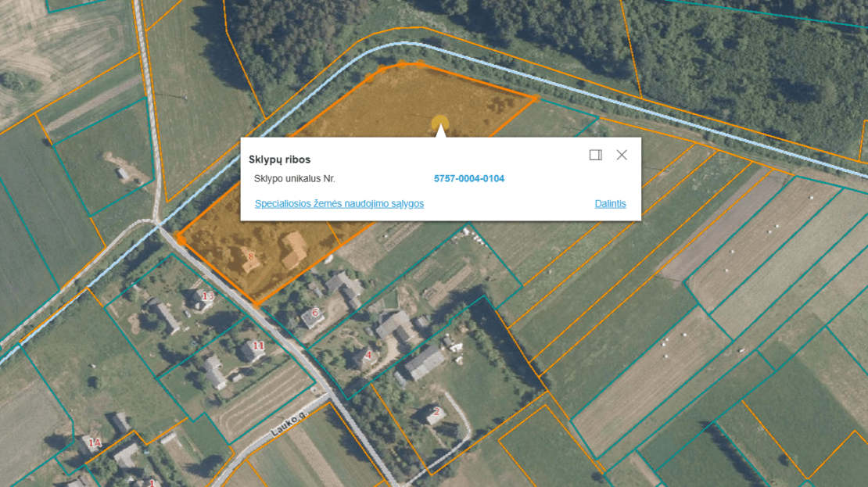Click the Dalintis share link
Screen dimensions: 868x487
(610, 204)
